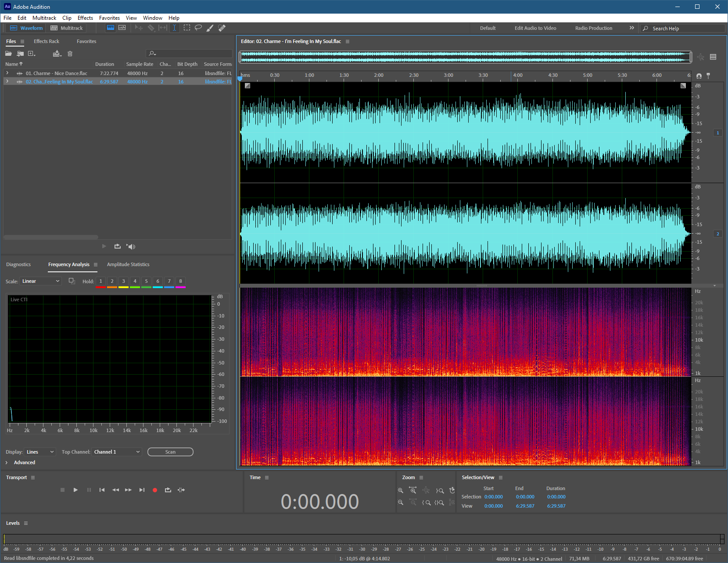Select the Marquee Selection tool
Image resolution: width=728 pixels, height=563 pixels.
(x=187, y=28)
